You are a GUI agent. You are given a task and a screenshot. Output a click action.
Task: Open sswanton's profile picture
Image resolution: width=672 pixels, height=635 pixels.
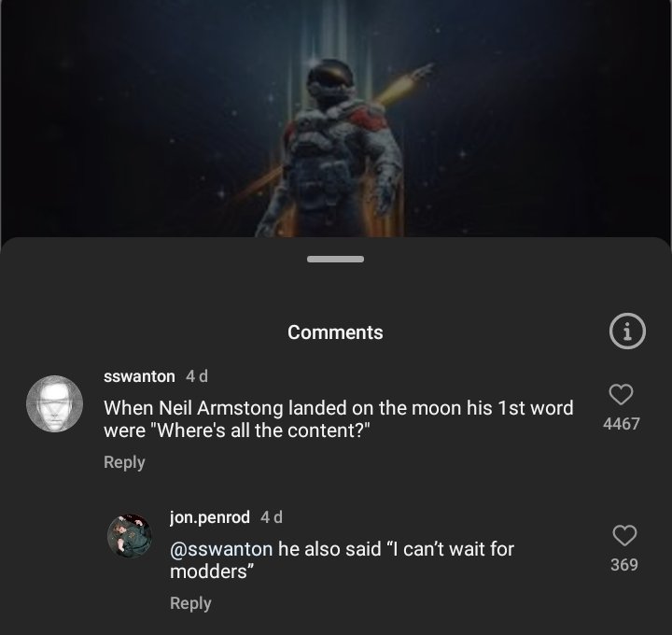54,403
